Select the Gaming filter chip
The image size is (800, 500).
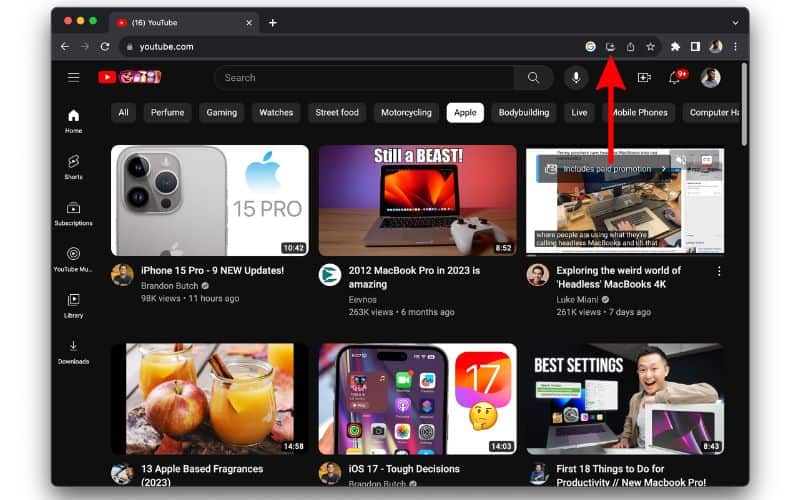click(x=221, y=113)
